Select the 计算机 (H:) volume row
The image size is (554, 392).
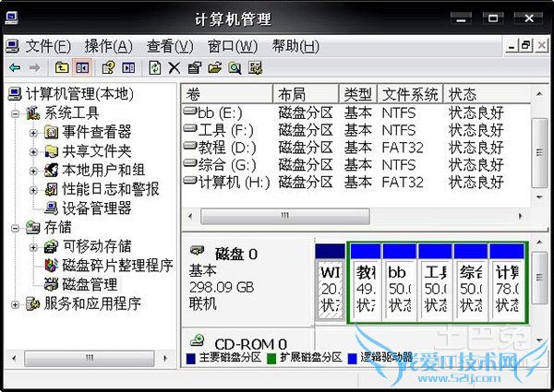[356, 182]
